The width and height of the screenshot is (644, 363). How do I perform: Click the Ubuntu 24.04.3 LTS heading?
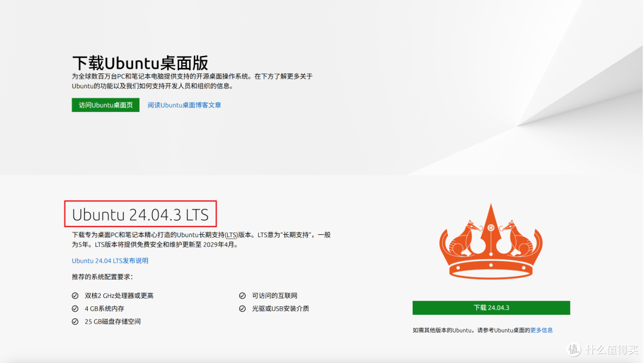pyautogui.click(x=140, y=215)
